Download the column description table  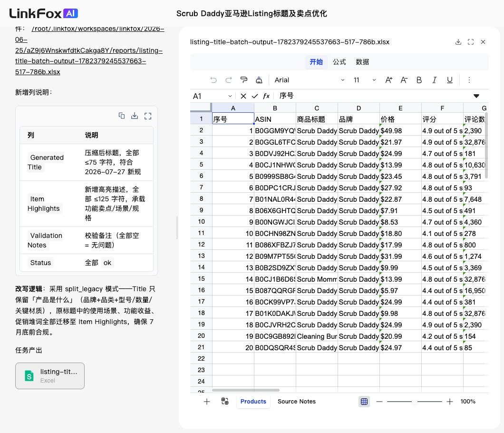[x=135, y=116]
